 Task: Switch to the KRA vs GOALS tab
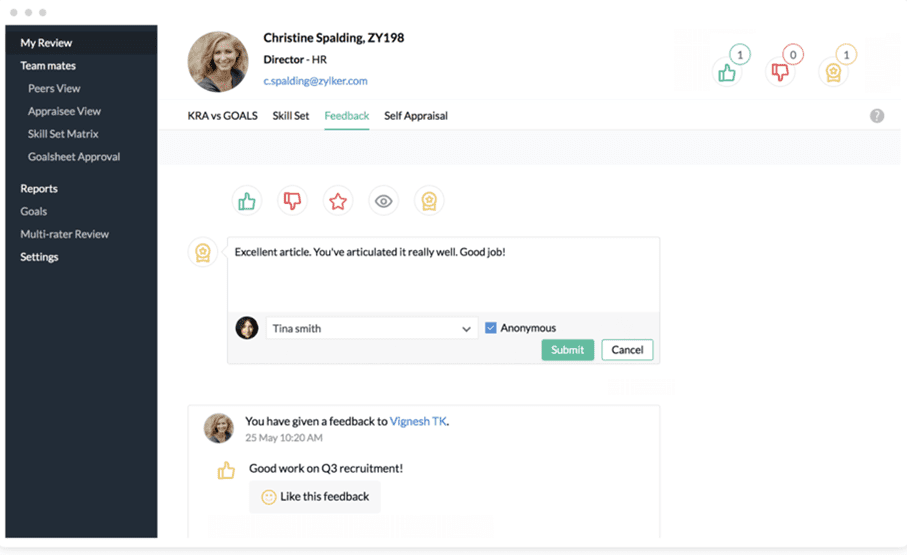(x=223, y=116)
